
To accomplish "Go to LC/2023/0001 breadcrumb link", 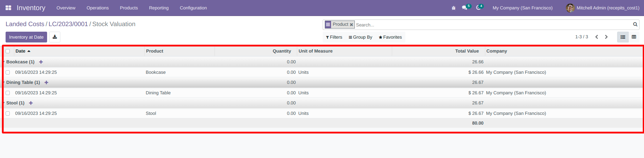I will click(x=68, y=24).
